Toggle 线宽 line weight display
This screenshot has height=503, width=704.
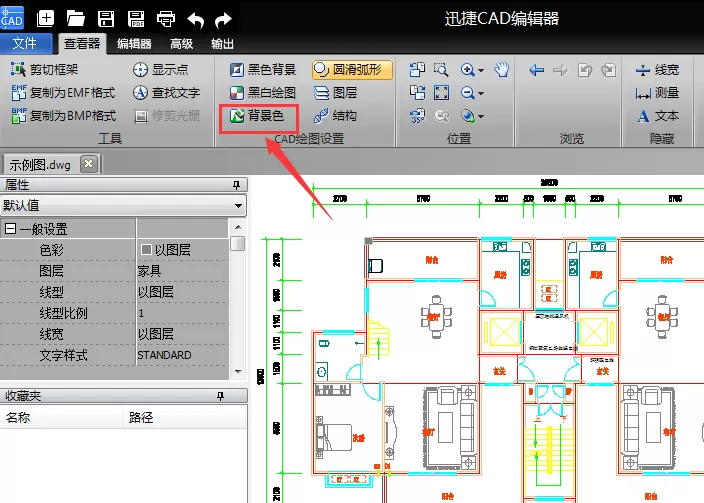[x=657, y=70]
